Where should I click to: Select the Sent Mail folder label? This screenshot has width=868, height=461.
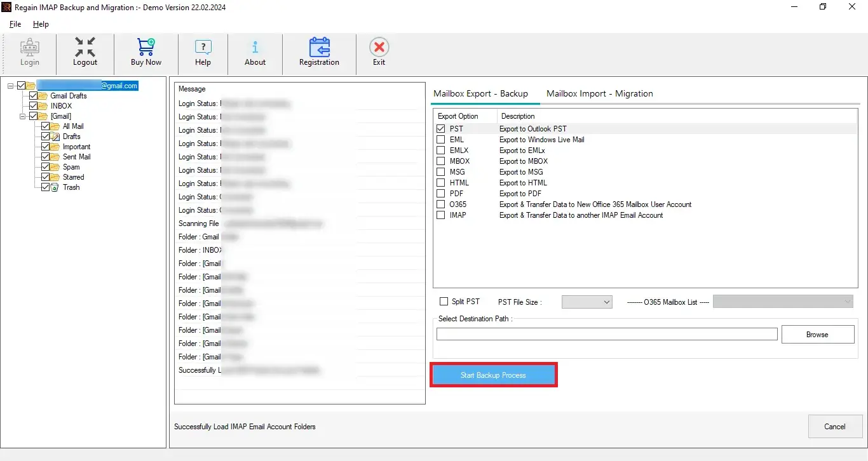(x=76, y=157)
